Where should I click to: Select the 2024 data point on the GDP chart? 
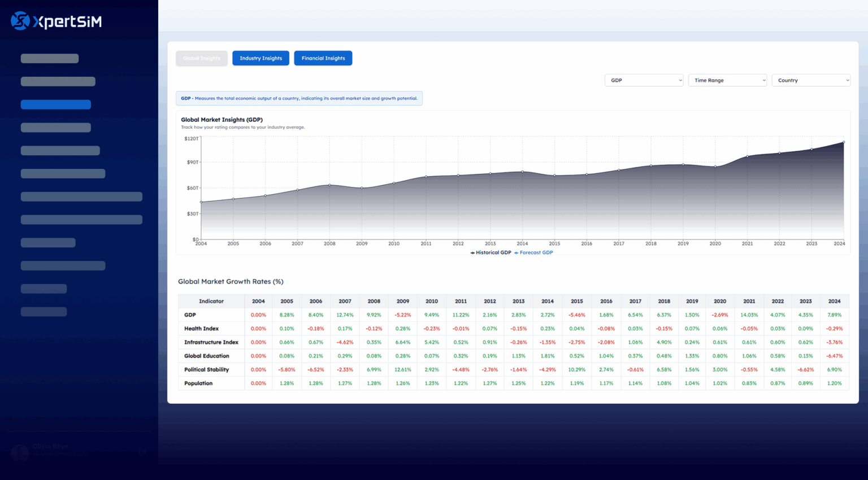tap(843, 142)
